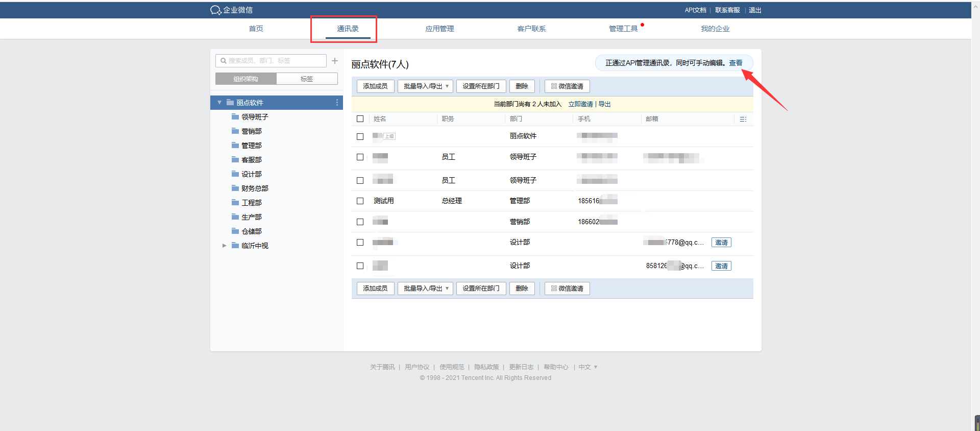
Task: Click the 总经理 job title cell
Action: 452,201
